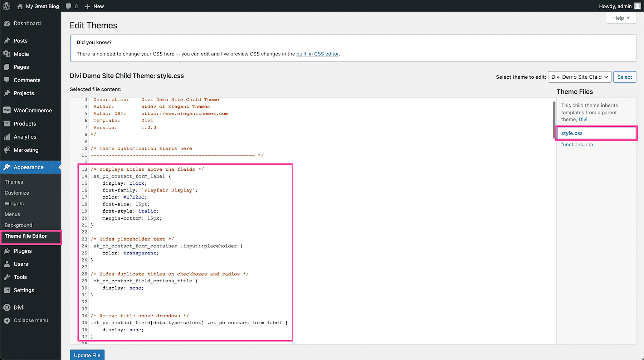The image size is (644, 360).
Task: Click the Analytics bar chart icon
Action: point(7,137)
